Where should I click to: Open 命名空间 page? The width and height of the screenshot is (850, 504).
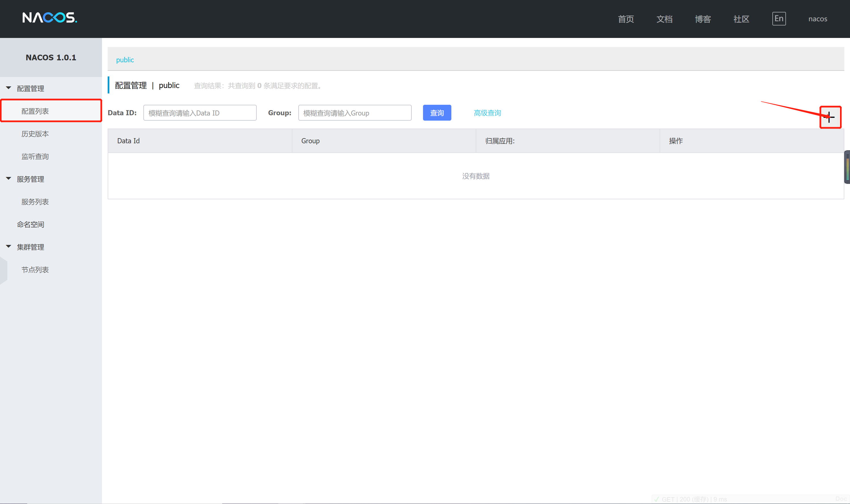point(31,225)
